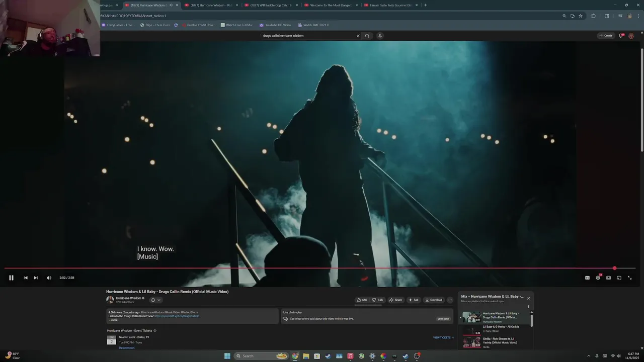
Task: Expand description with ...more
Action: [113, 320]
